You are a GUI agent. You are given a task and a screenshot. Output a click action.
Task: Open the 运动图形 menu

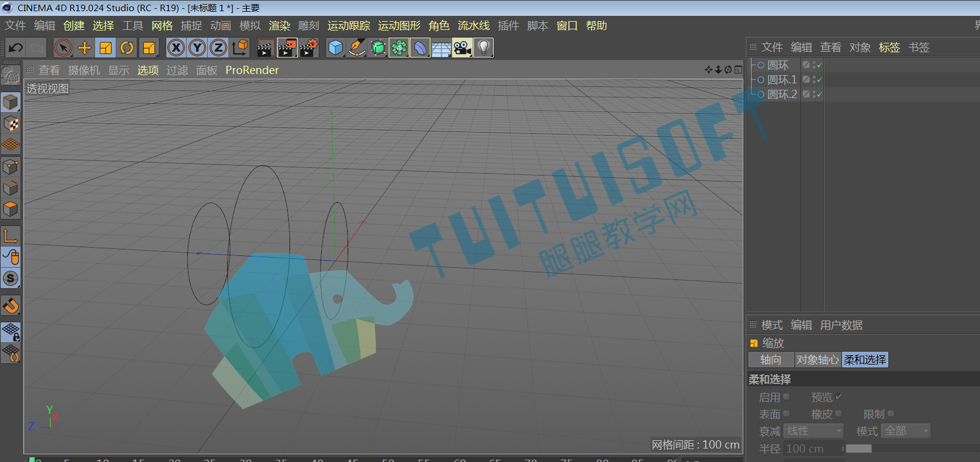(399, 26)
